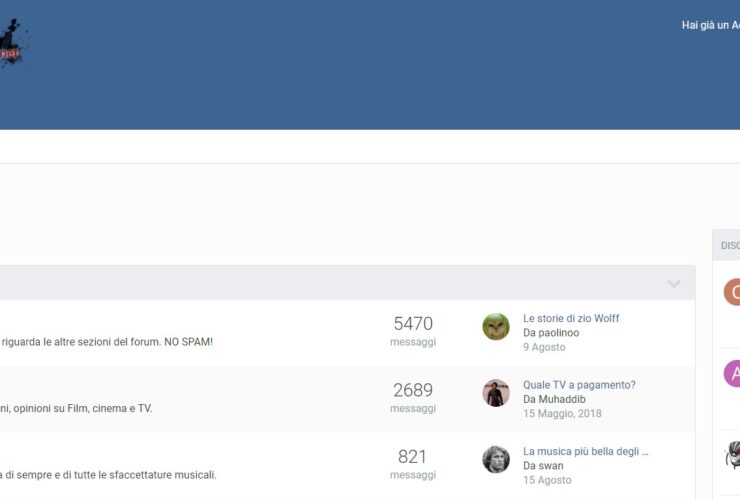
Task: Click the '15 Maggio, 2018' post date
Action: pos(562,413)
